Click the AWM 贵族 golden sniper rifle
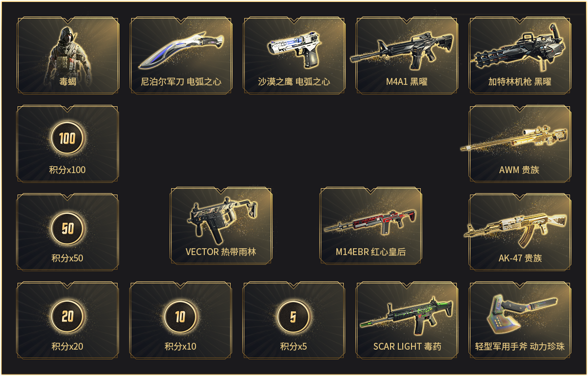 (514, 139)
